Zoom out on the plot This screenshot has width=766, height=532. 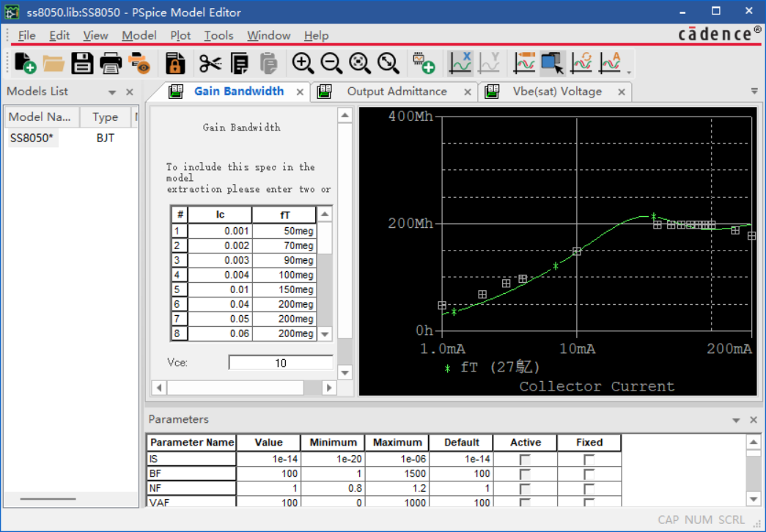[x=332, y=63]
